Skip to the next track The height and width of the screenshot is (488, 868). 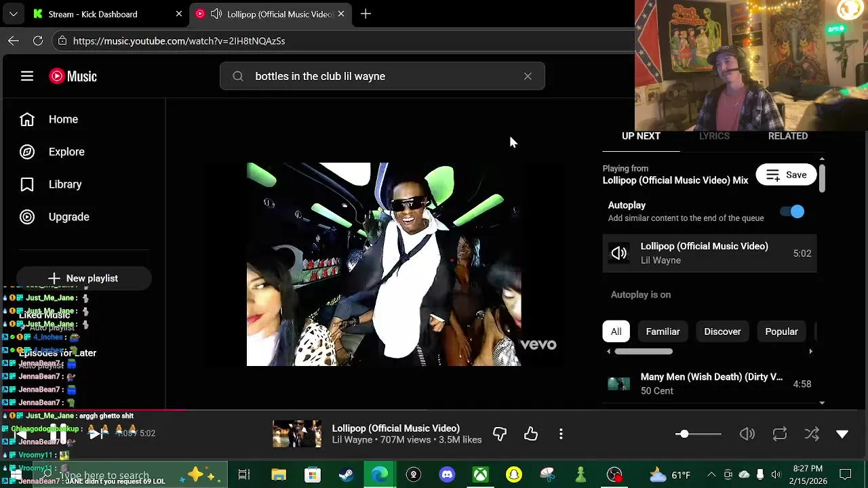click(96, 433)
